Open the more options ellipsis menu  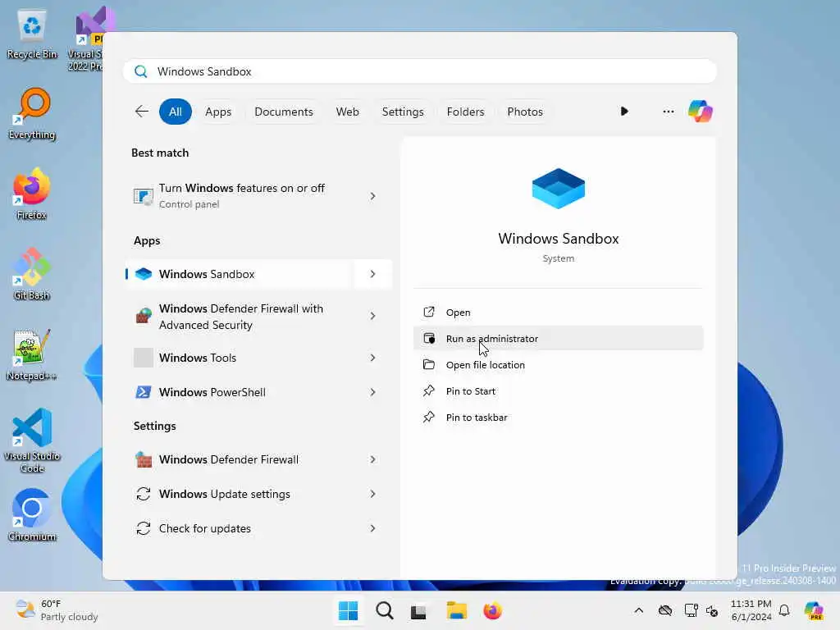[668, 112]
